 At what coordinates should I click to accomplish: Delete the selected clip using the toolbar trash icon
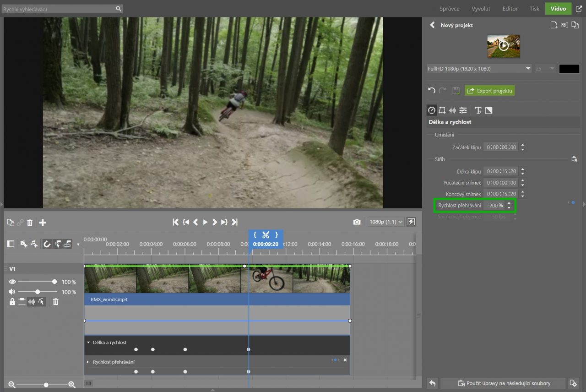30,223
